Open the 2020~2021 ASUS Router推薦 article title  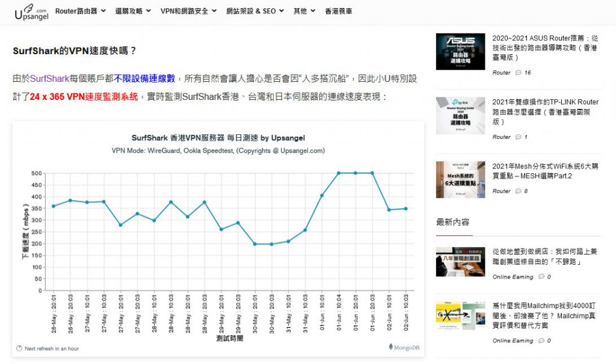tap(545, 48)
